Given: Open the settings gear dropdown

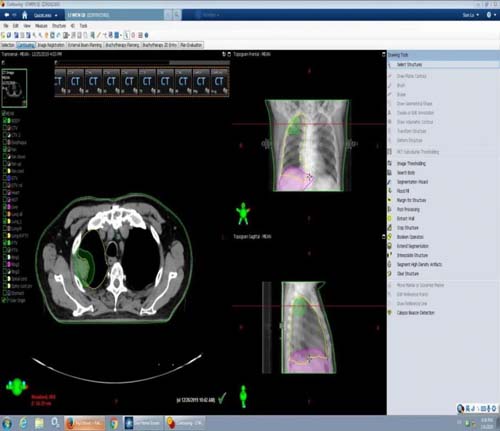Looking at the screenshot, I should 491,15.
